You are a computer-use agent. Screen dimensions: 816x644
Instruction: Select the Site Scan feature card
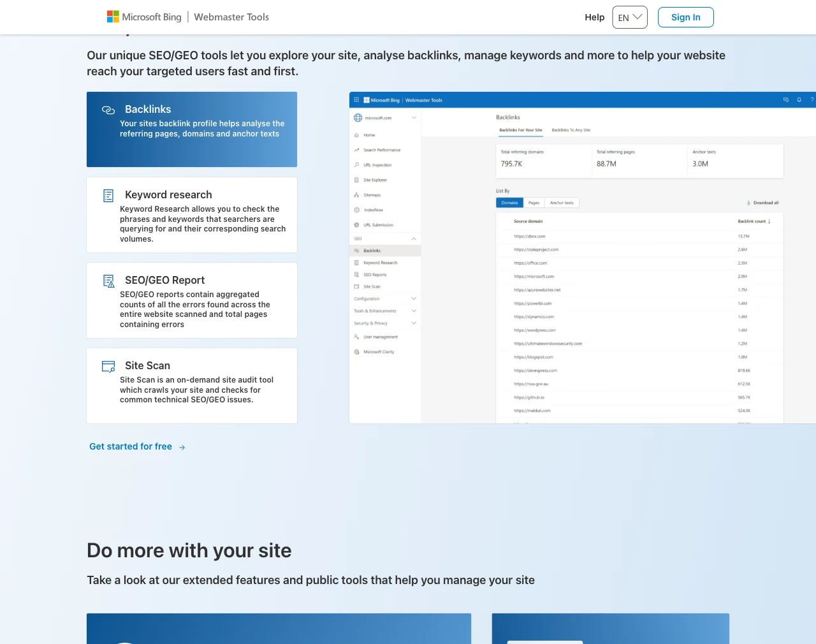(192, 386)
